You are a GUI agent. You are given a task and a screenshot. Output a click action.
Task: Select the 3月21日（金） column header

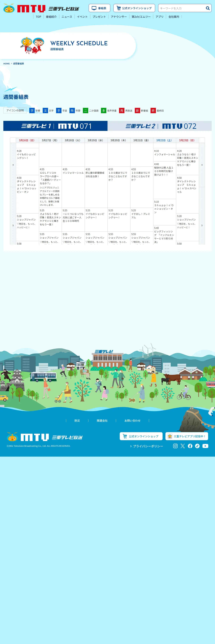(142, 140)
